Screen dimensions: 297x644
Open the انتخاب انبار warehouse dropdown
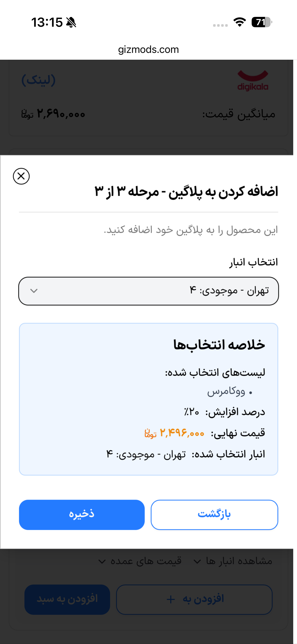tap(149, 291)
